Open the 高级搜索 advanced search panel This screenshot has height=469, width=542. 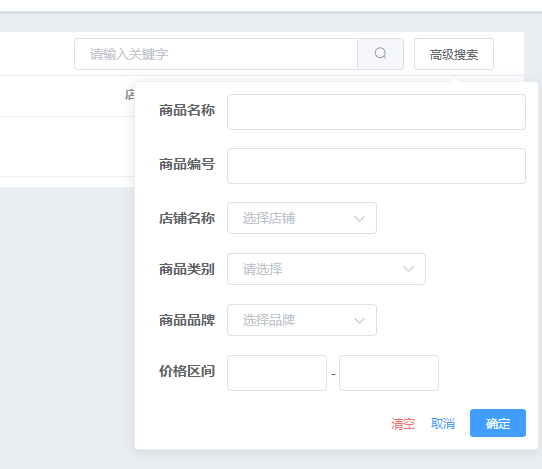(x=454, y=54)
